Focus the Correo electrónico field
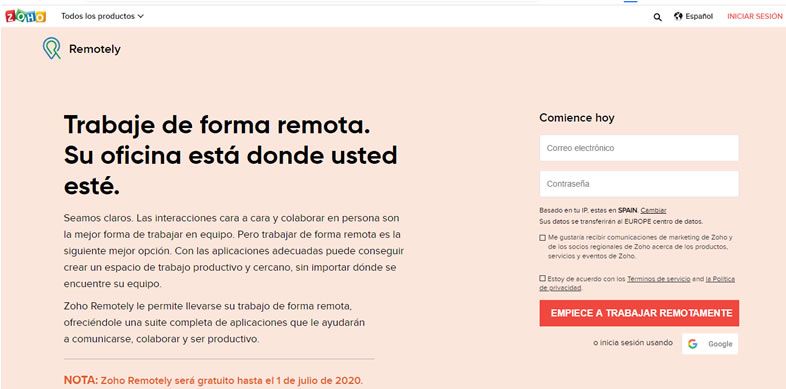Screen dimensions: 786x389 pyautogui.click(x=639, y=148)
